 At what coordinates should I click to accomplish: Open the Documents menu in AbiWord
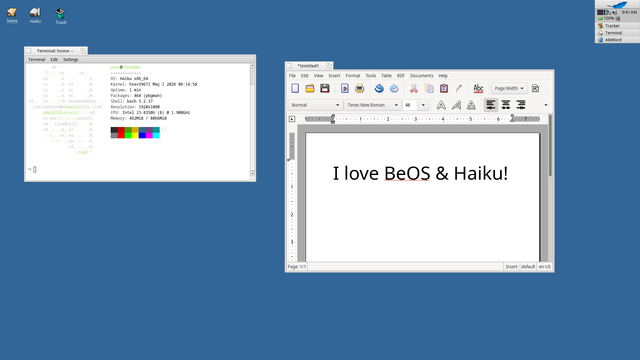422,76
